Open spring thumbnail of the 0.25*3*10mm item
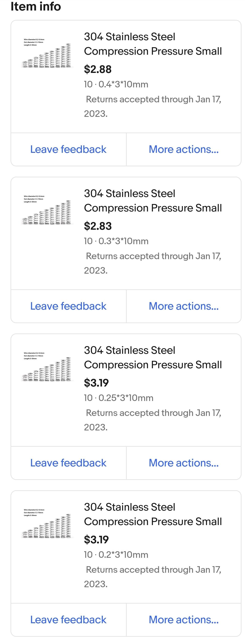Viewport: 245px width, 644px height. click(x=47, y=367)
